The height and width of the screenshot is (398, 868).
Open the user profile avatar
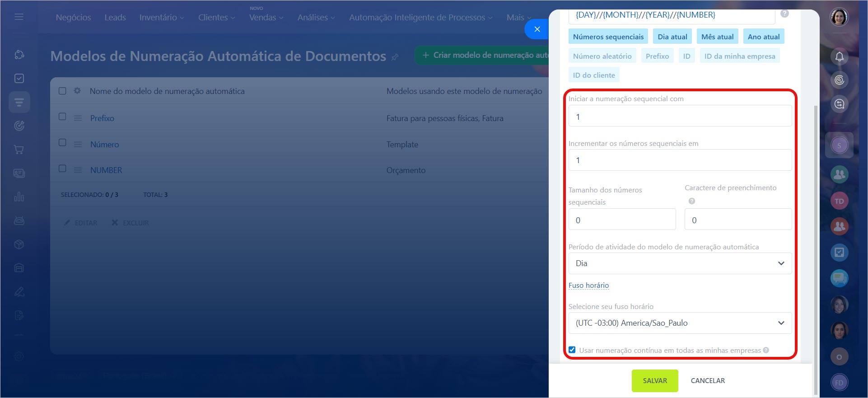tap(839, 17)
